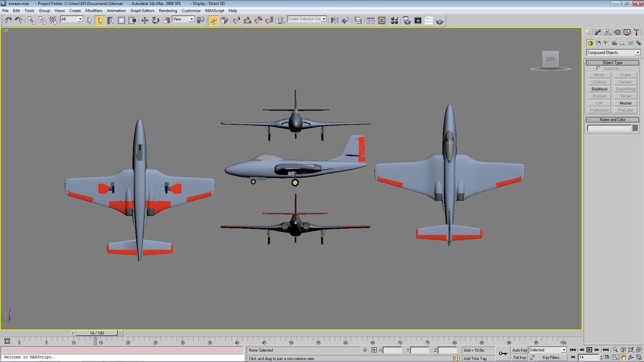The height and width of the screenshot is (362, 644).
Task: Open the Material Editor spheres icon
Action: [x=394, y=20]
